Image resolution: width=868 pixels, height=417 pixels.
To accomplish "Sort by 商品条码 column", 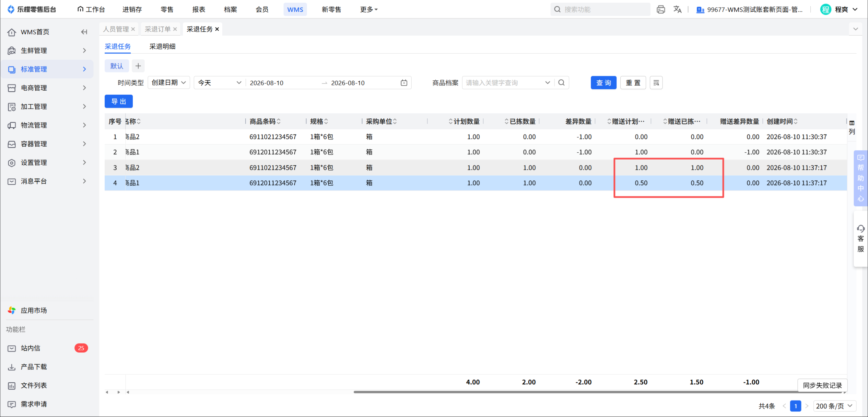I will pos(279,121).
